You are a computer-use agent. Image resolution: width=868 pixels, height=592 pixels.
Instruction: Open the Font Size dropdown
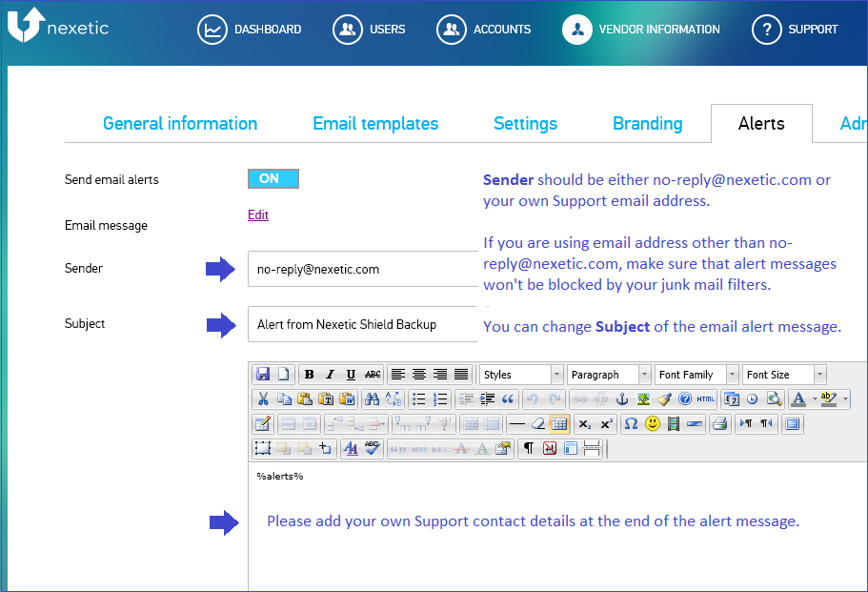pos(784,375)
